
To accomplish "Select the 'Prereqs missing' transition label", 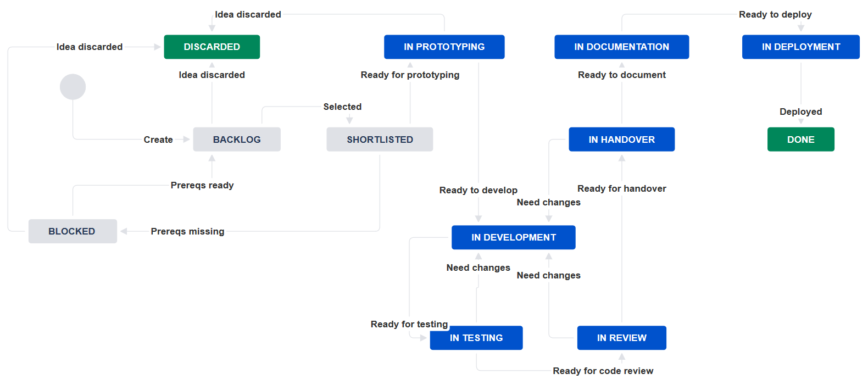I will (187, 231).
